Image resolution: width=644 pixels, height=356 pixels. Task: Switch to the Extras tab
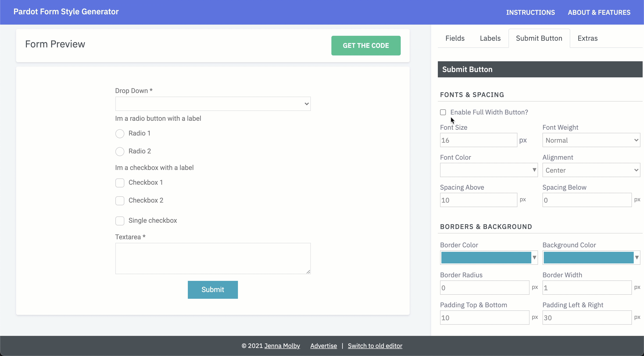(587, 38)
